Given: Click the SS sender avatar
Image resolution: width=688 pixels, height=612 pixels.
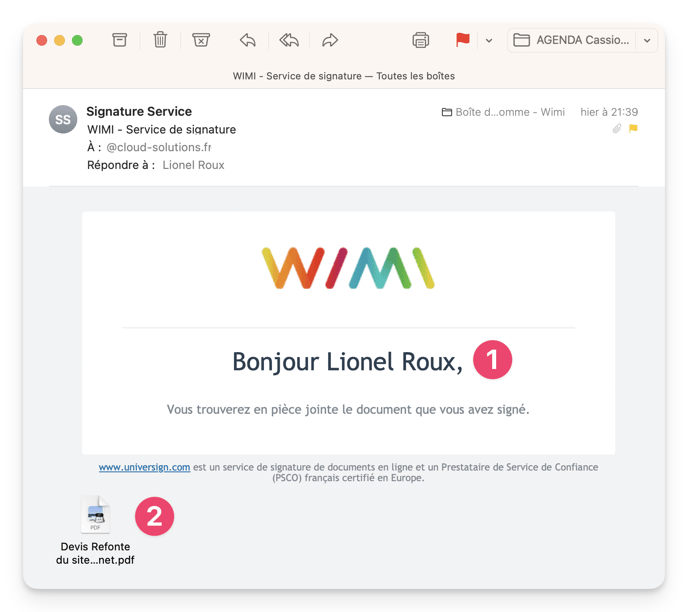Looking at the screenshot, I should tap(63, 119).
